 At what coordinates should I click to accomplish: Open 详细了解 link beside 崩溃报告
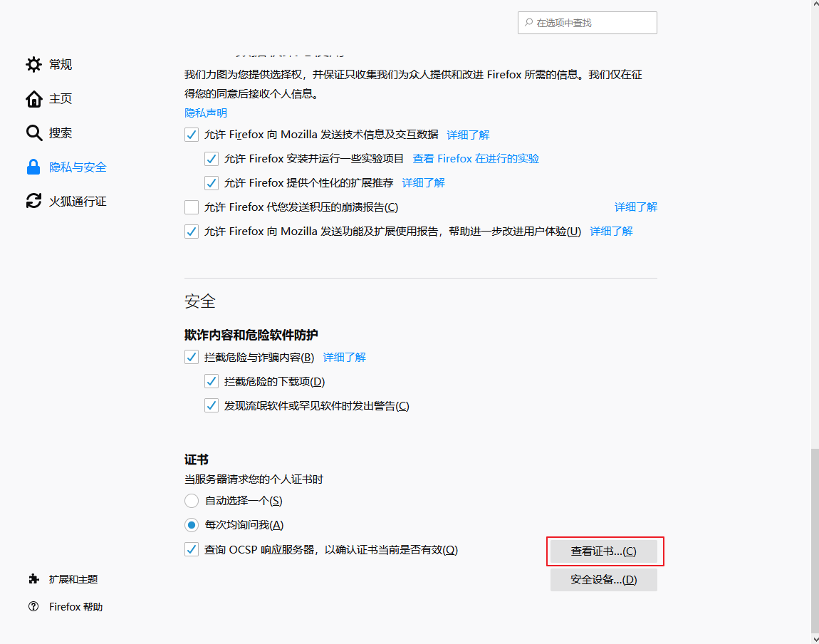tap(636, 207)
